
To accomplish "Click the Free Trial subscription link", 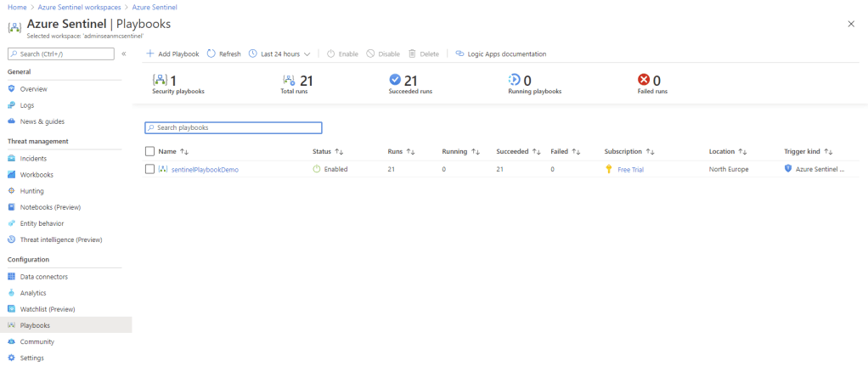I will [x=630, y=169].
